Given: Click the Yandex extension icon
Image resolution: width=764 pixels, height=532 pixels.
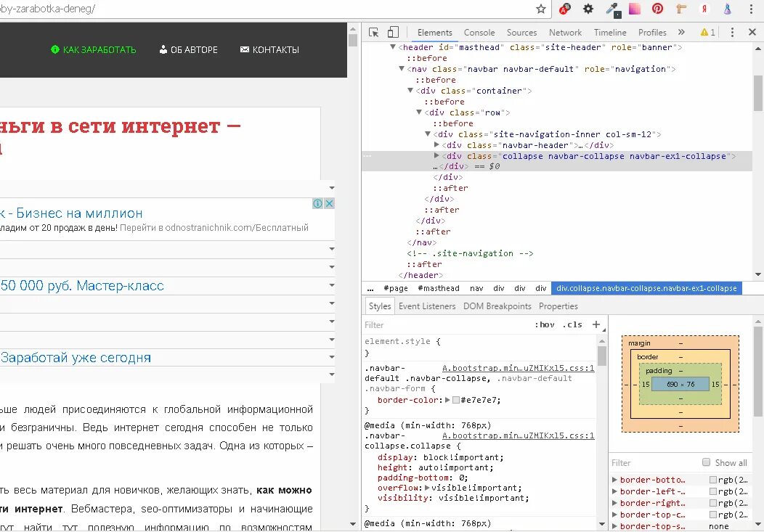Looking at the screenshot, I should pos(704,8).
